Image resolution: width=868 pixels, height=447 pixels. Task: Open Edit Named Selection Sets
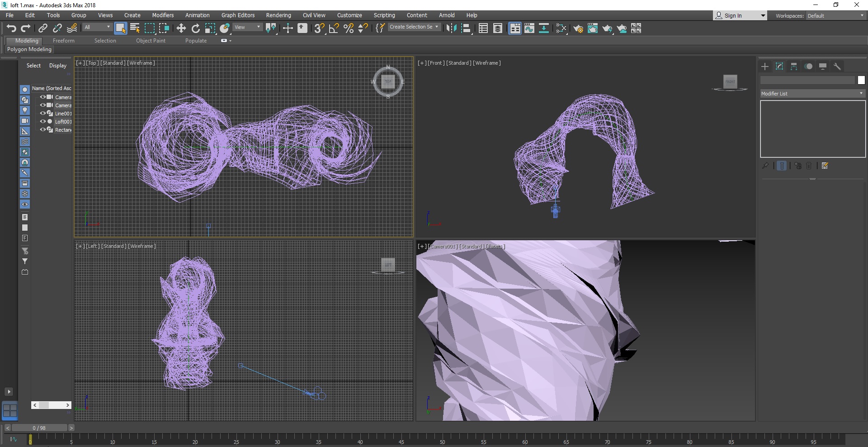(x=380, y=29)
